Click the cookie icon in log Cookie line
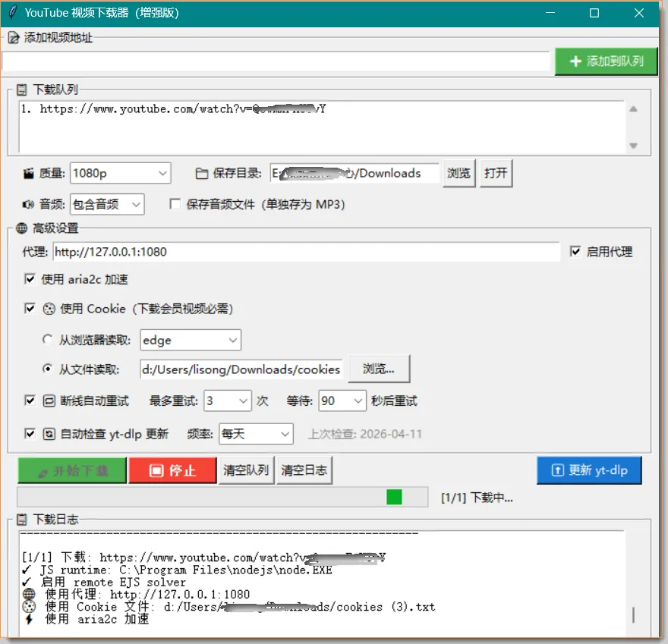 [x=29, y=607]
